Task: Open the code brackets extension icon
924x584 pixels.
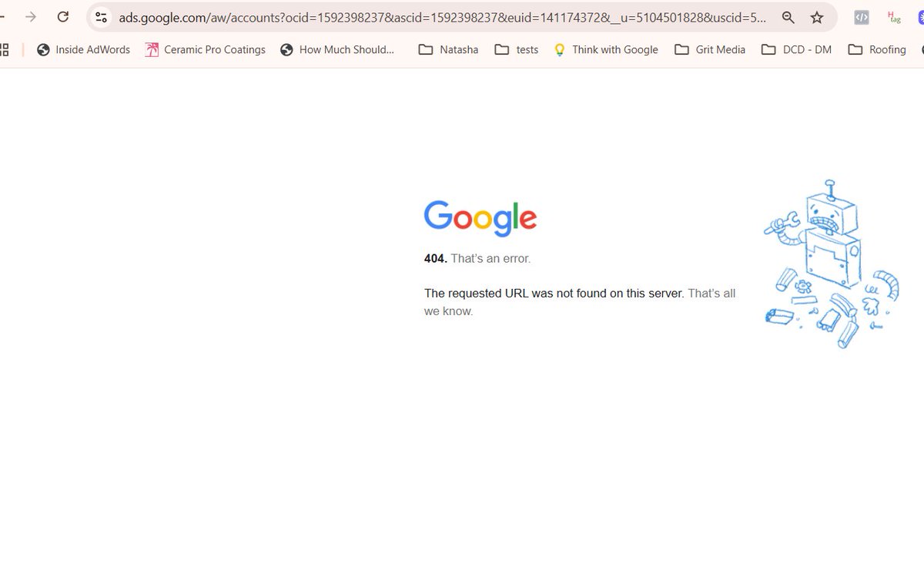Action: click(862, 17)
